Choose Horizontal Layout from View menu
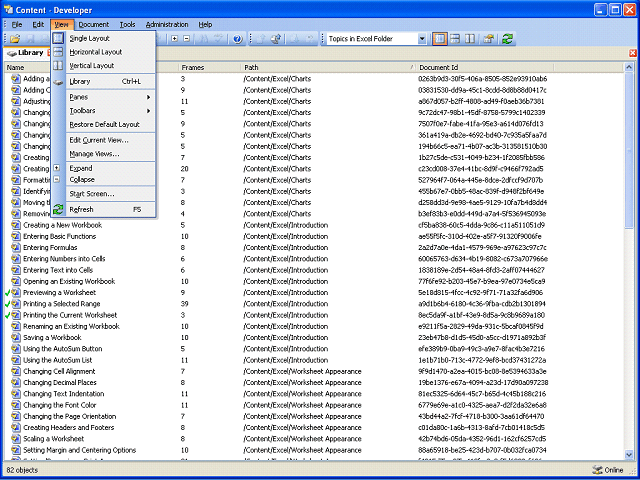Screen dimensions: 640x480 (x=103, y=52)
